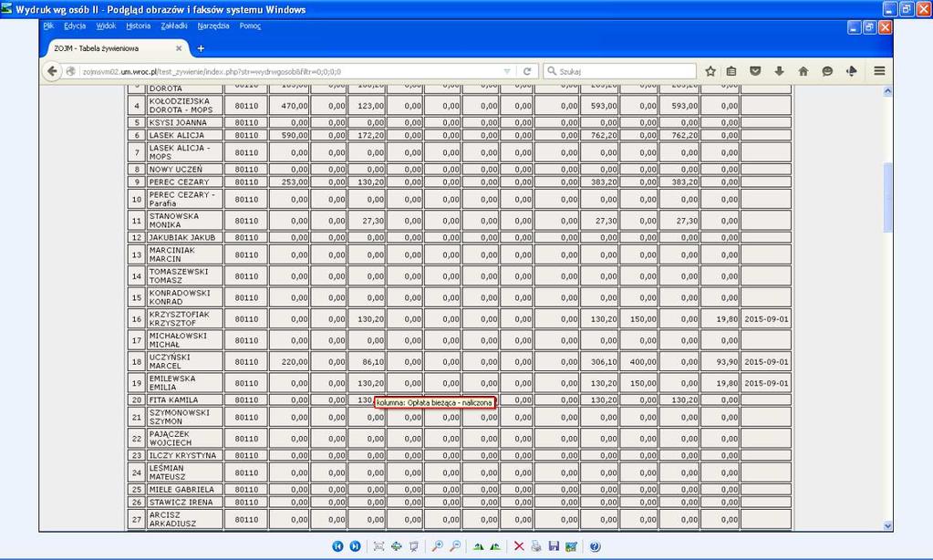The image size is (933, 560).
Task: Click the name FITA KAMILA
Action: tap(173, 400)
